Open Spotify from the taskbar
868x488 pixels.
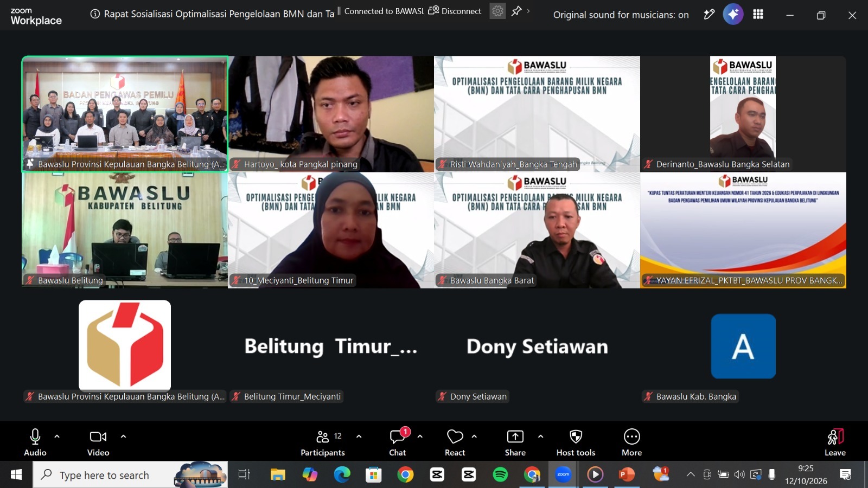(x=500, y=475)
